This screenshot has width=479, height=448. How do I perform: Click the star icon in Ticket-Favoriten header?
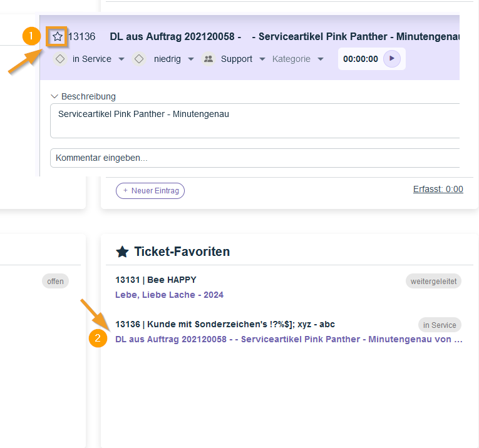(x=123, y=252)
